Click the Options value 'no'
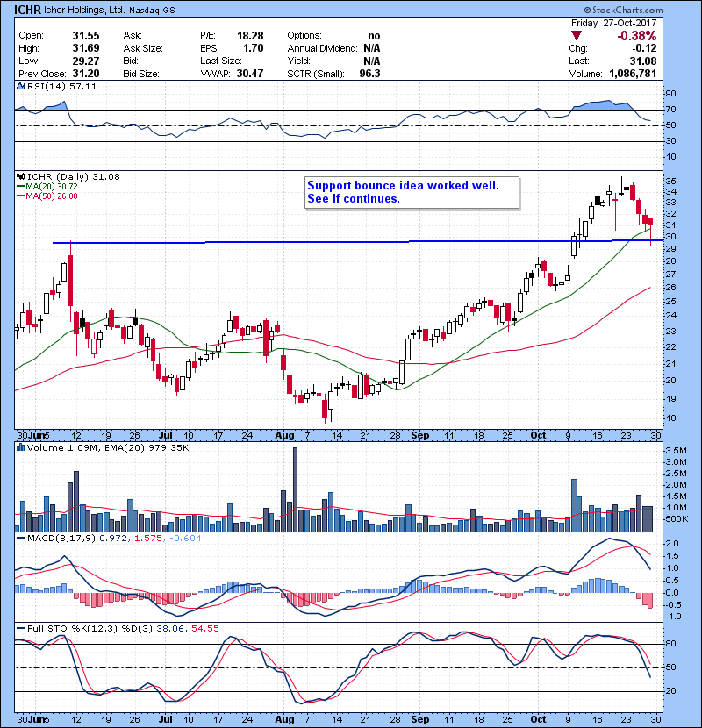Viewport: 702px width, 728px height. point(374,36)
